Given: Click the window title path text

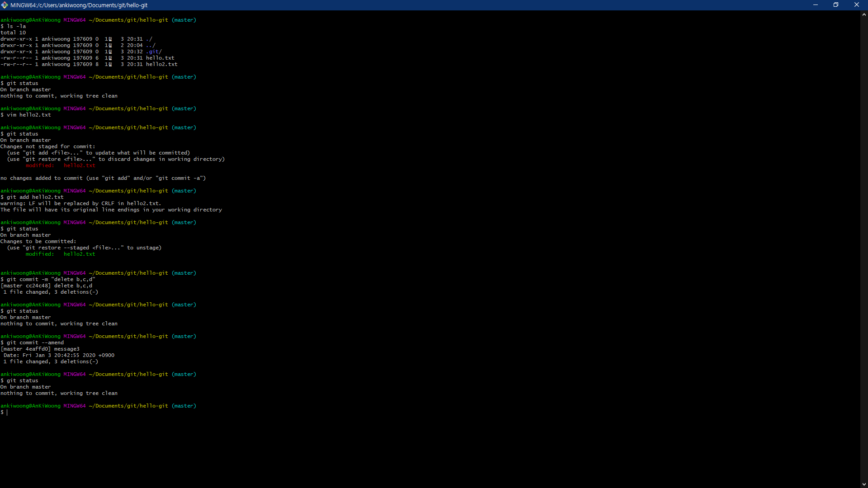Looking at the screenshot, I should pyautogui.click(x=79, y=5).
